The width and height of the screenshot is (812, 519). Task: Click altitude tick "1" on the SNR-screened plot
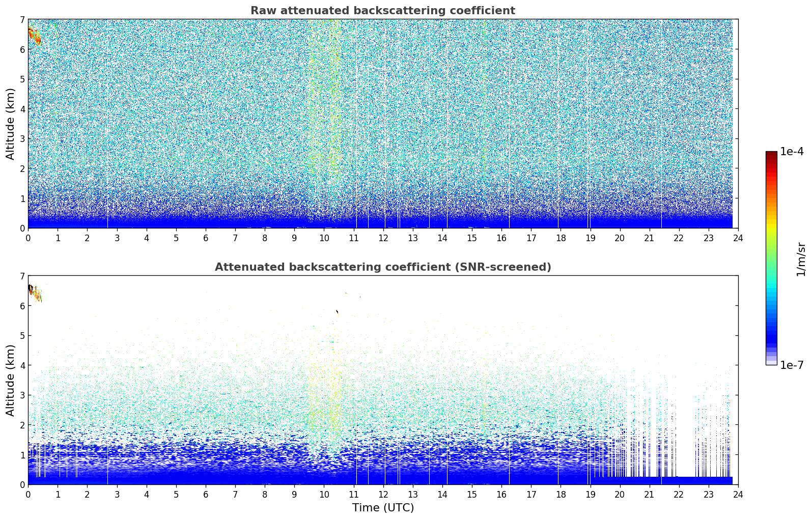[x=22, y=455]
